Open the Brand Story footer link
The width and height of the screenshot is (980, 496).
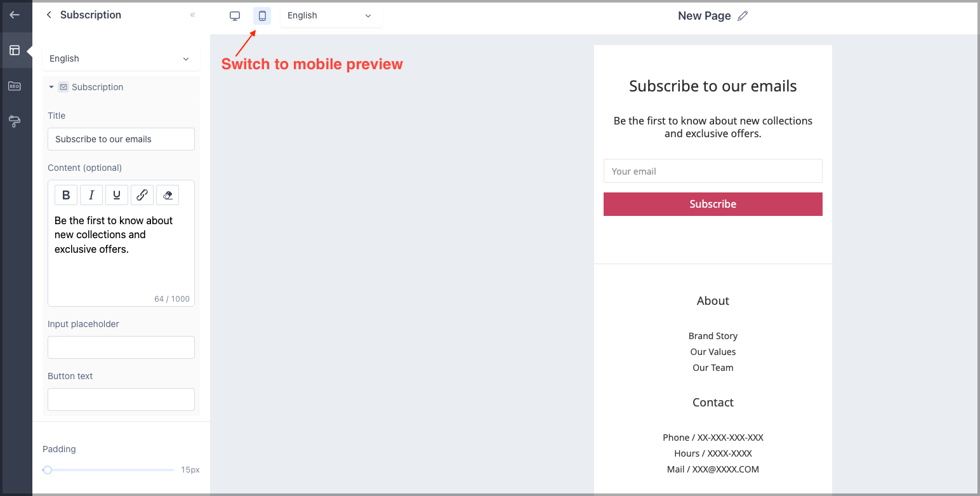pos(713,336)
